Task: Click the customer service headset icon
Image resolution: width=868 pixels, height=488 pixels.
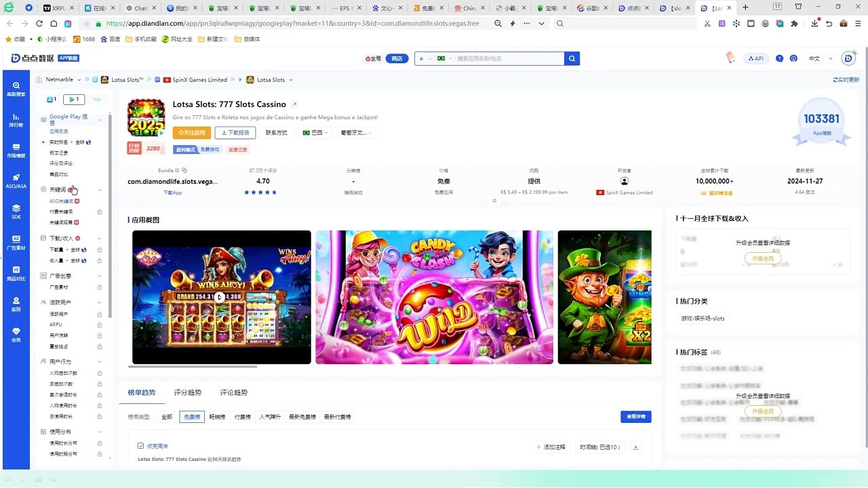Action: click(x=794, y=58)
